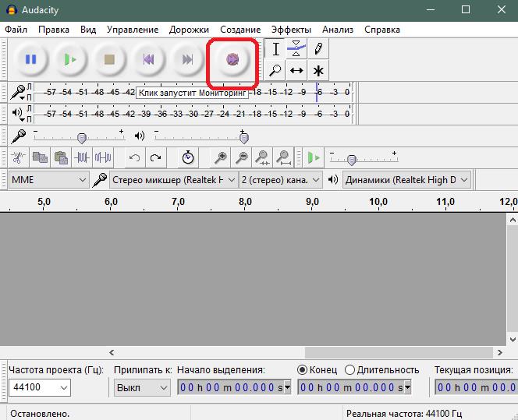Open the Стерео микшер recording device dropdown
The width and height of the screenshot is (518, 420).
point(173,180)
